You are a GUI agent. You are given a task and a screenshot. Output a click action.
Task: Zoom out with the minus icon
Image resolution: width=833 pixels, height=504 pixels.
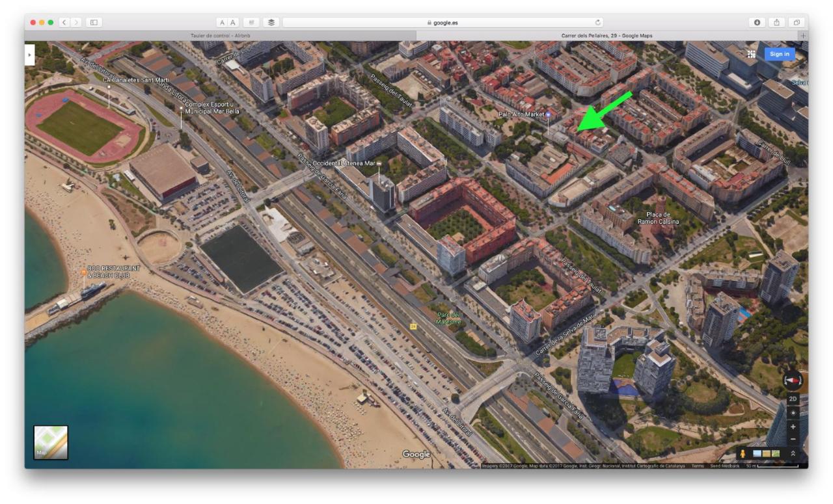[793, 439]
